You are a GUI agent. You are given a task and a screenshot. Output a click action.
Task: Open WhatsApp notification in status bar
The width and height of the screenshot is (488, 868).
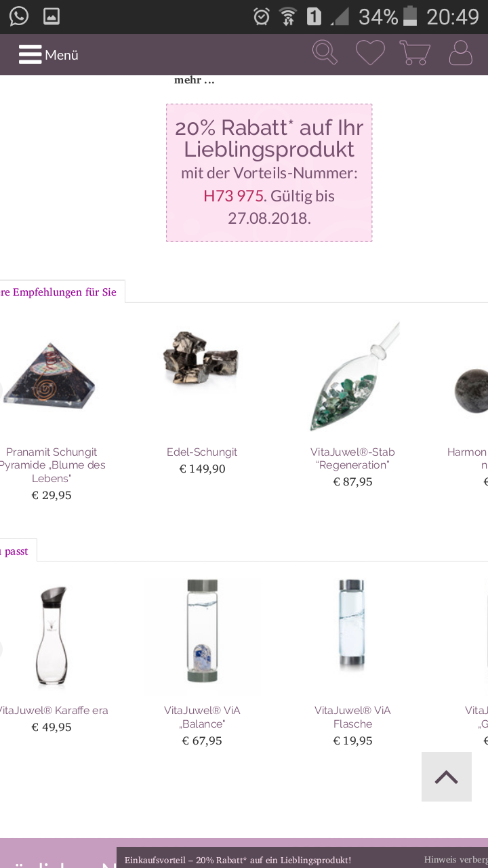[19, 16]
